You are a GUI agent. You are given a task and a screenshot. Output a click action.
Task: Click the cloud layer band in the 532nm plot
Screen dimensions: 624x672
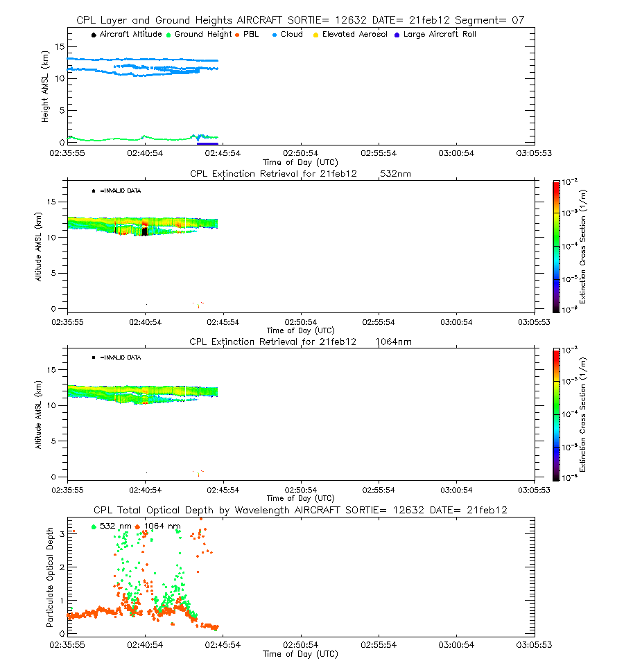tap(143, 224)
